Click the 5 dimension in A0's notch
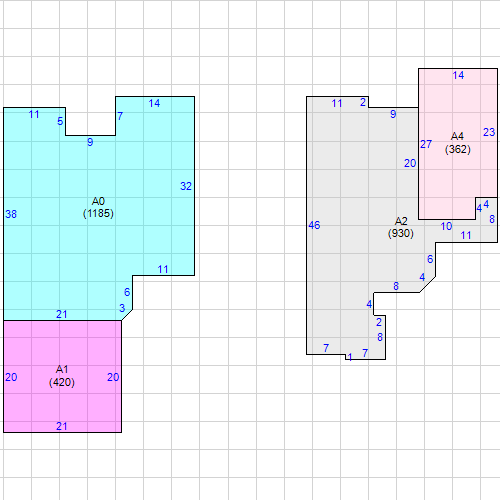The width and height of the screenshot is (500, 500). (x=60, y=121)
